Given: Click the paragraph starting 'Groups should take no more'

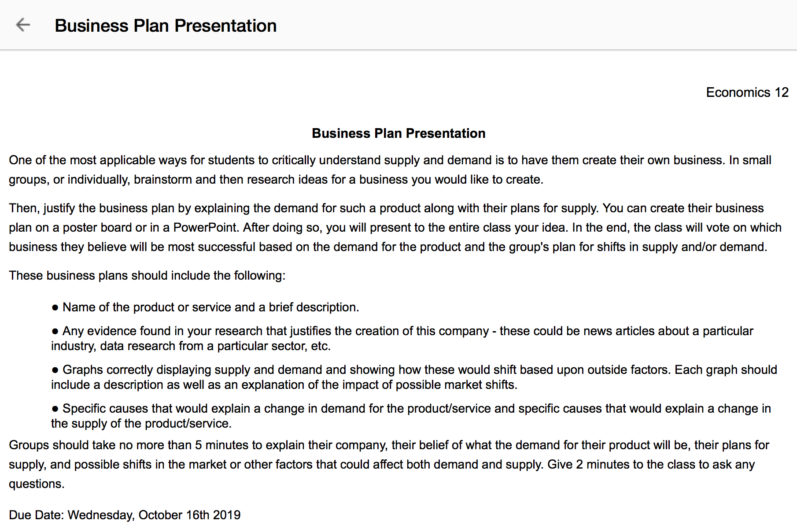Looking at the screenshot, I should 389,464.
